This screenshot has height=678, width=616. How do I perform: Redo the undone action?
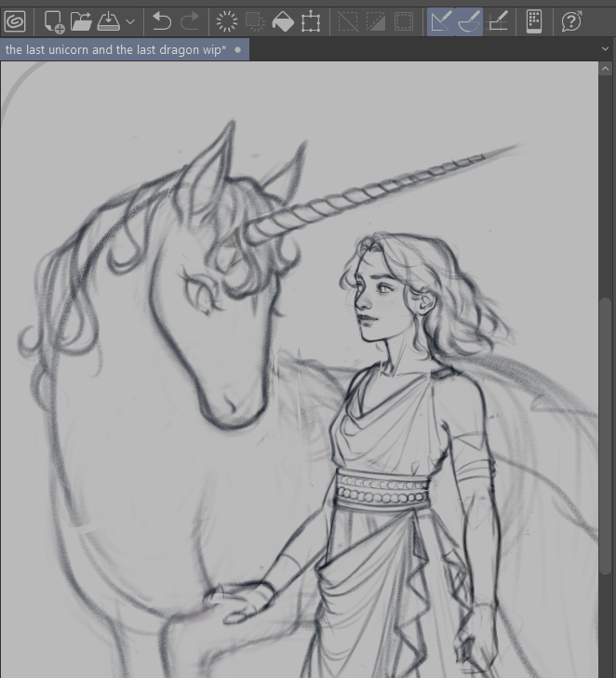coord(190,21)
